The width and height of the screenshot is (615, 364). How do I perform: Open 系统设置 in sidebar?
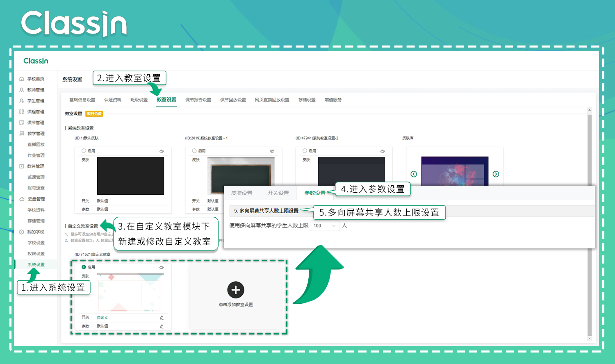36,265
